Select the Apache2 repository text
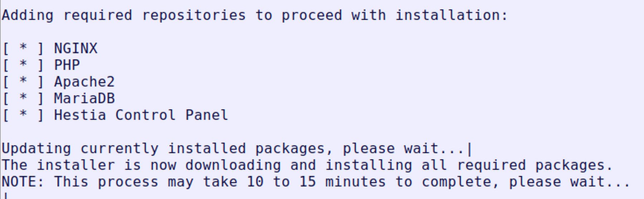The width and height of the screenshot is (644, 199). point(84,82)
